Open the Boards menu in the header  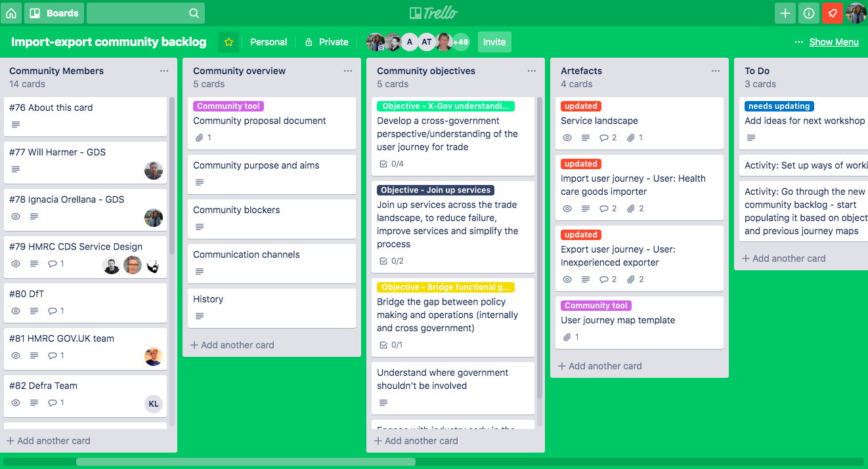(x=54, y=13)
